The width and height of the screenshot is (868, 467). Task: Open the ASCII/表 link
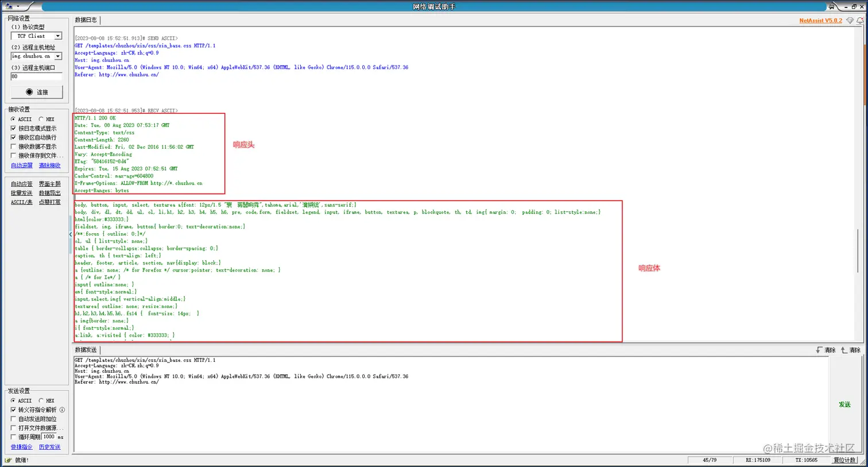(22, 202)
